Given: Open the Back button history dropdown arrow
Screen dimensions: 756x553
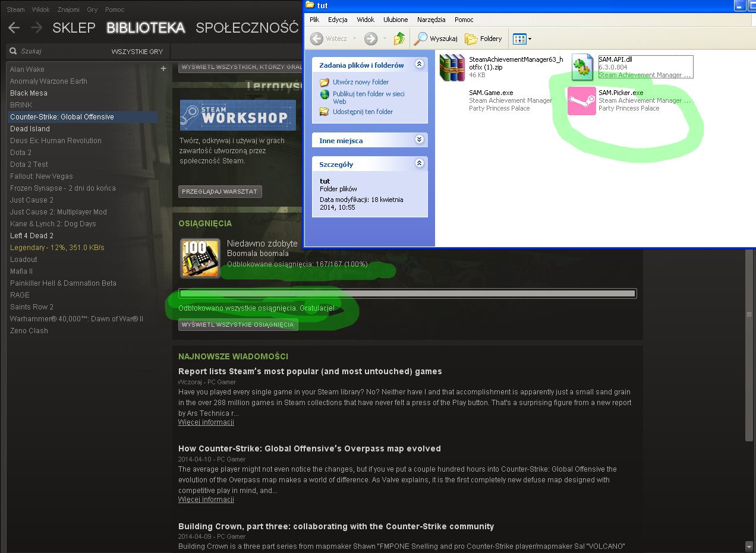Looking at the screenshot, I should coord(355,39).
